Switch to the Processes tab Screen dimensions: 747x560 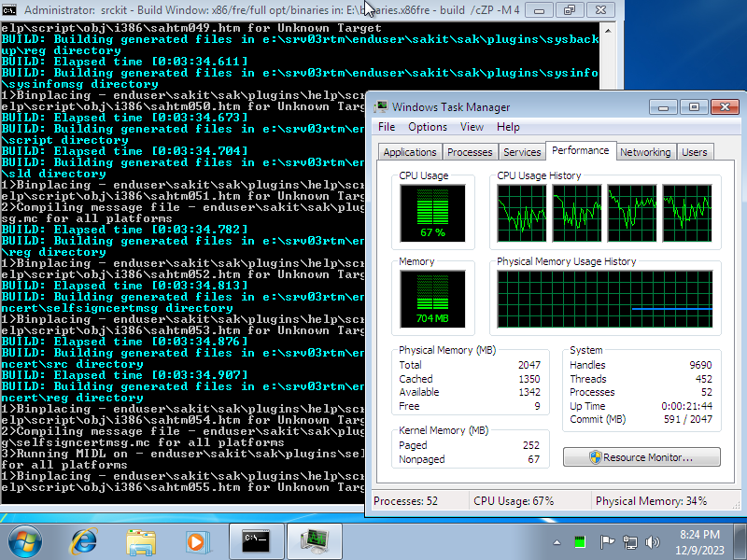point(470,152)
